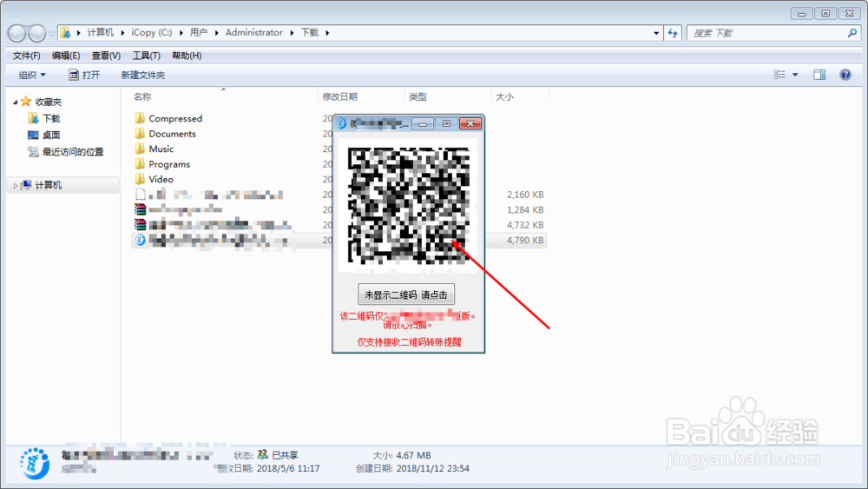Select the 用户 breadcrumb segment

click(x=198, y=33)
